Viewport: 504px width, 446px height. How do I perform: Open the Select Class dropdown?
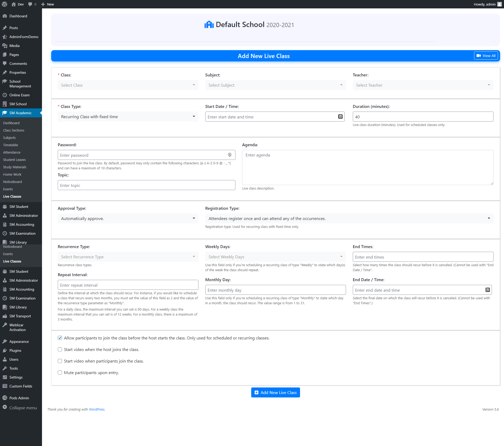click(x=128, y=85)
